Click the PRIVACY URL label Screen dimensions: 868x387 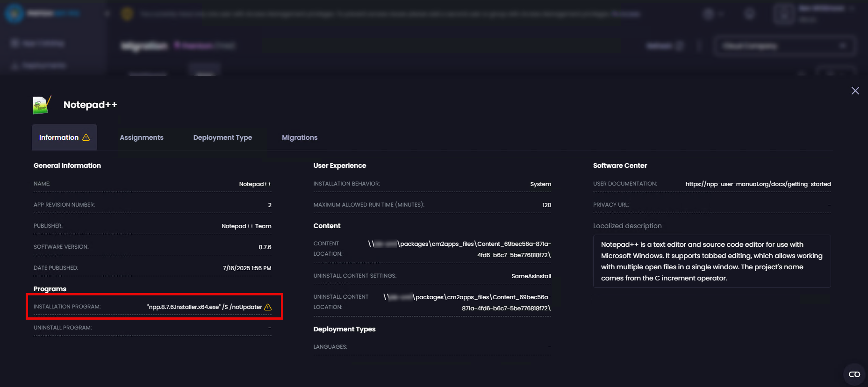pos(611,205)
